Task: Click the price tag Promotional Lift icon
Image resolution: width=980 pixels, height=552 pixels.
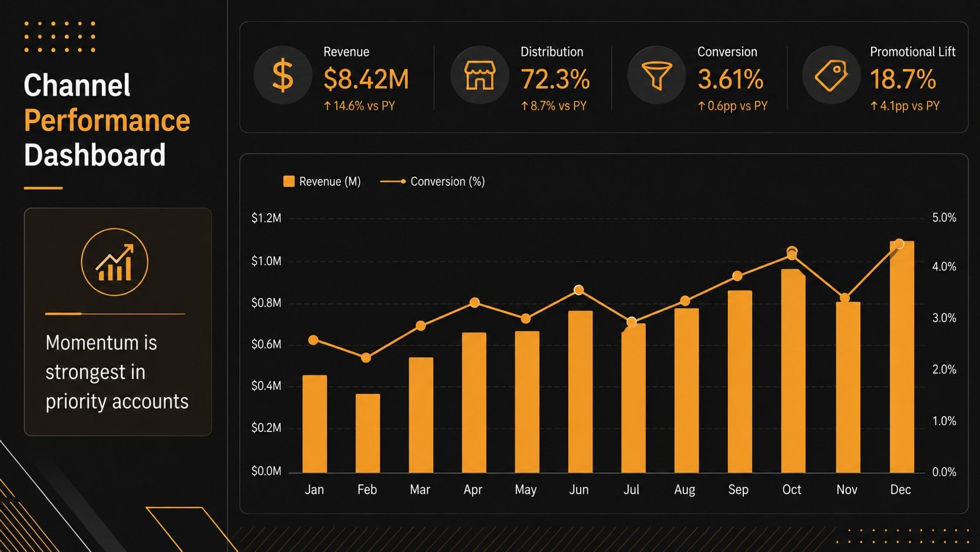Action: pos(831,76)
